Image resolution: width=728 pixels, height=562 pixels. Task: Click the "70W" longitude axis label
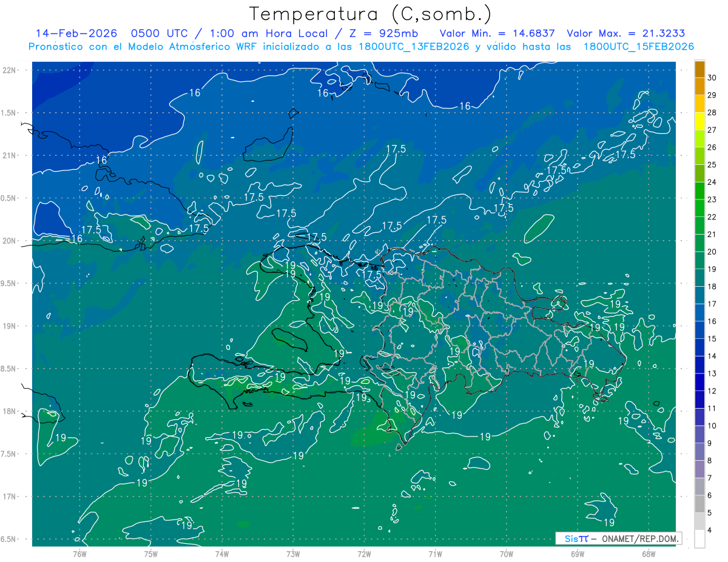(506, 554)
